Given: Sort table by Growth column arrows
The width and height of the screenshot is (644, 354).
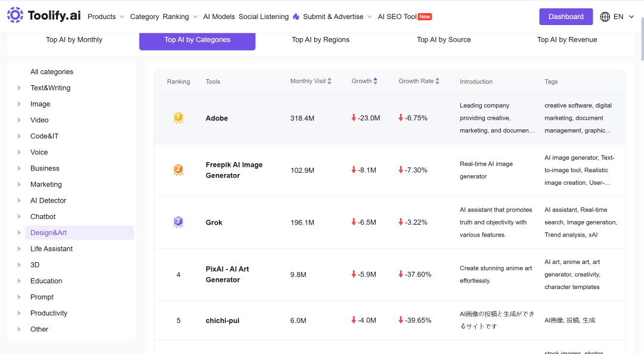Looking at the screenshot, I should point(376,81).
